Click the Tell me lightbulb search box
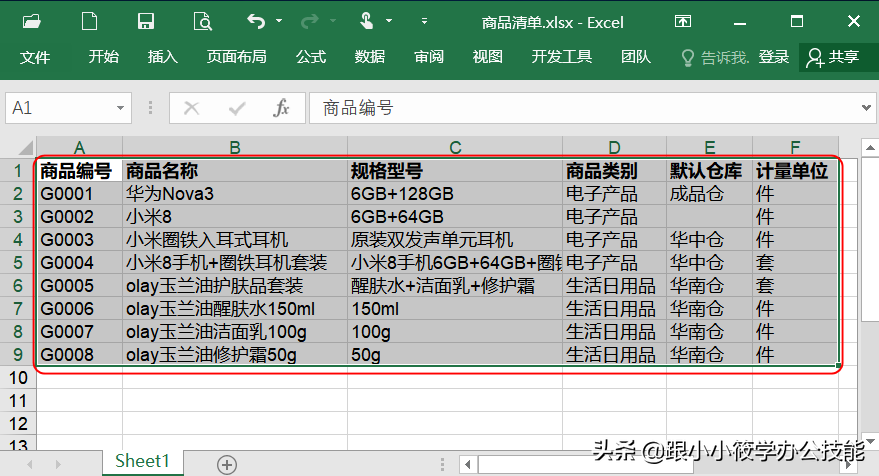The image size is (879, 476). [x=715, y=57]
